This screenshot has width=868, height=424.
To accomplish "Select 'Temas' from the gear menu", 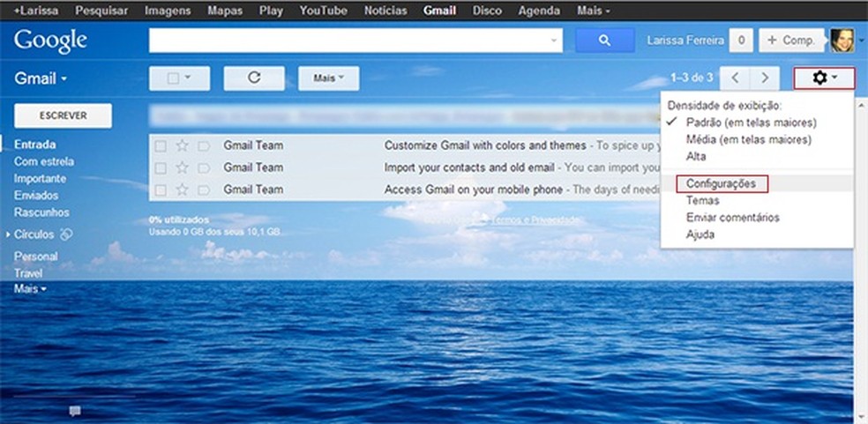I will (x=702, y=200).
